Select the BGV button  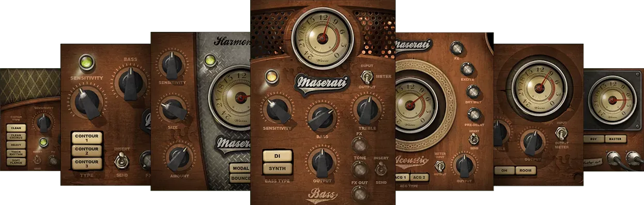tap(593, 138)
